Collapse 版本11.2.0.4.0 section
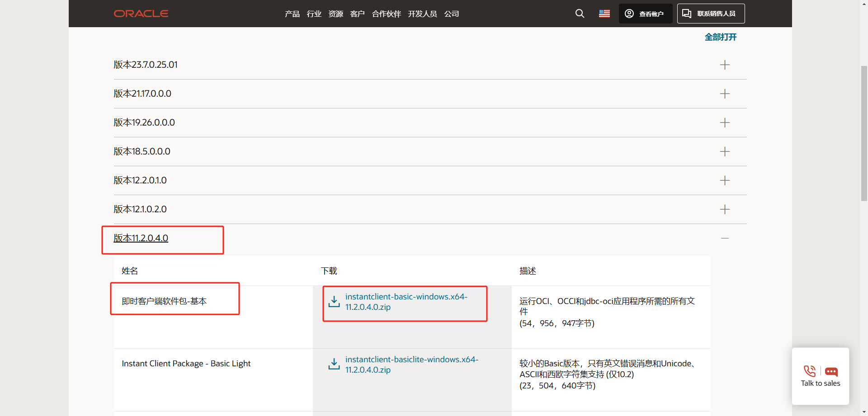The height and width of the screenshot is (416, 868). [725, 238]
